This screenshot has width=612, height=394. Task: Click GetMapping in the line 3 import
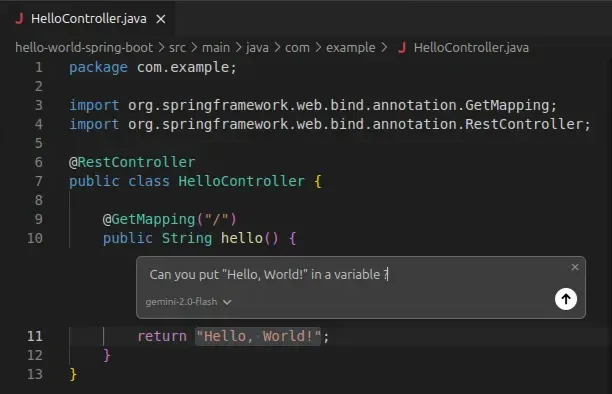point(507,105)
